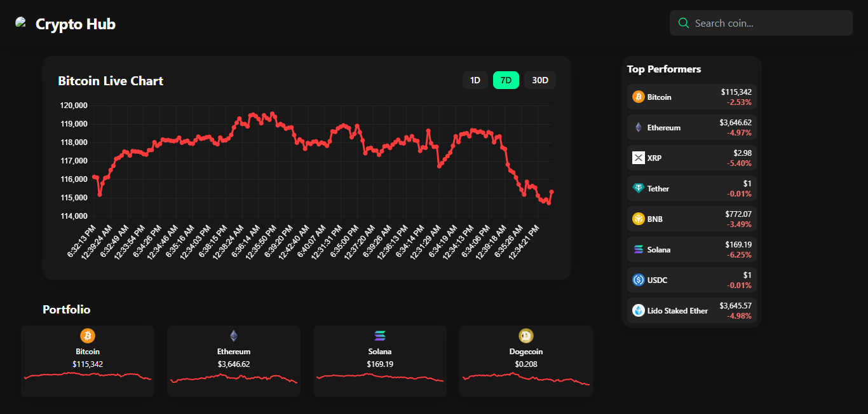Click the -6.25% change value
This screenshot has height=414, width=868.
740,254
